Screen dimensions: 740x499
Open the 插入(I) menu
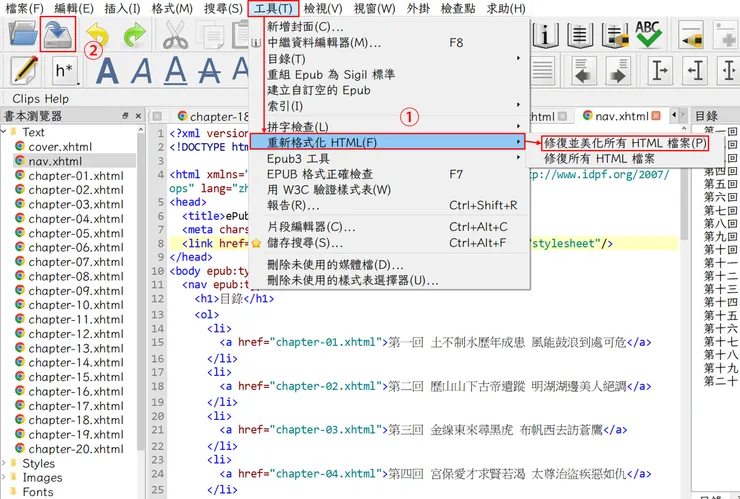pos(122,8)
